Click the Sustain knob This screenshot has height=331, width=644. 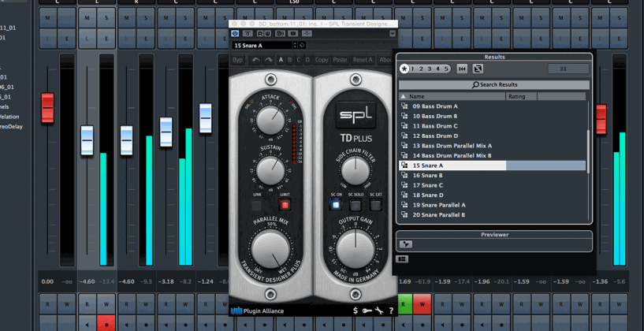[270, 169]
